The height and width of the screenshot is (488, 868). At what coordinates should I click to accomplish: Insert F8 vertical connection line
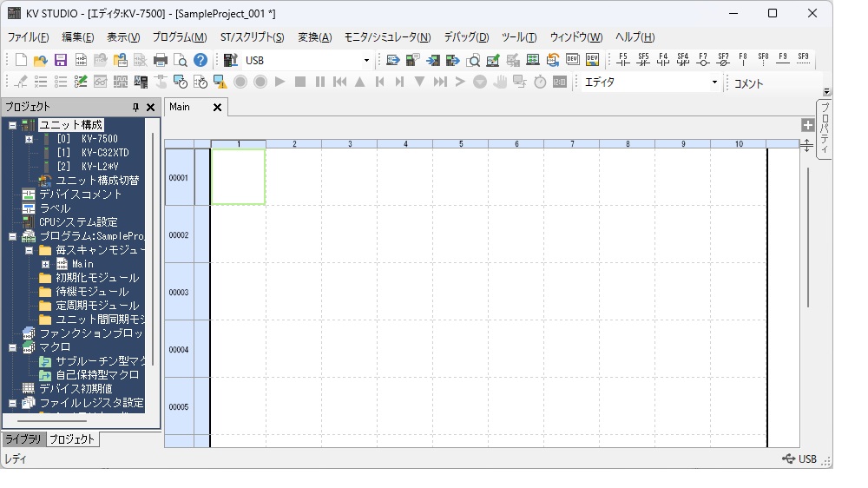click(x=743, y=60)
